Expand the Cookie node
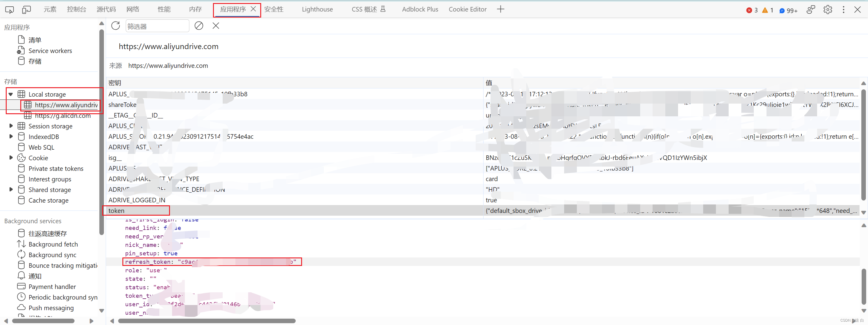This screenshot has height=325, width=868. pos(11,158)
